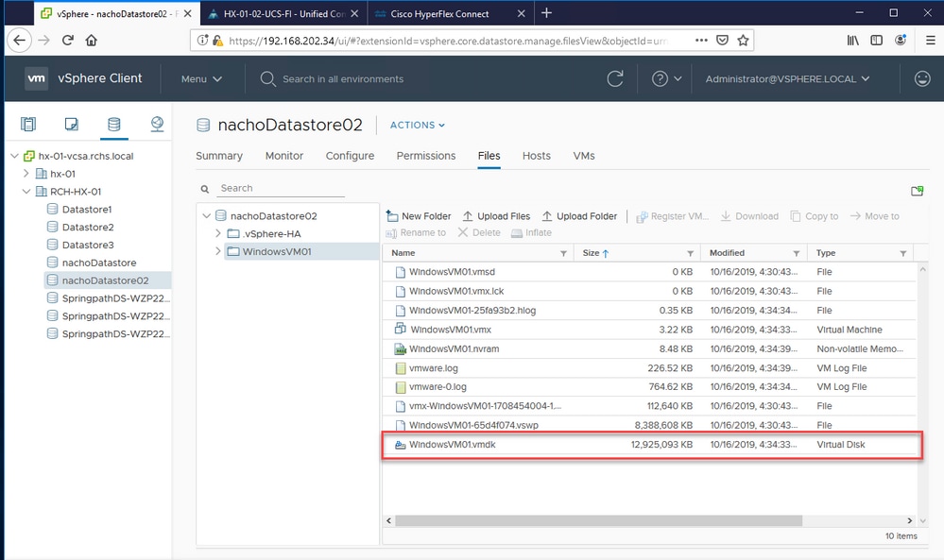Open the Hosts and Clusters inventory icon
The width and height of the screenshot is (944, 560).
click(28, 124)
